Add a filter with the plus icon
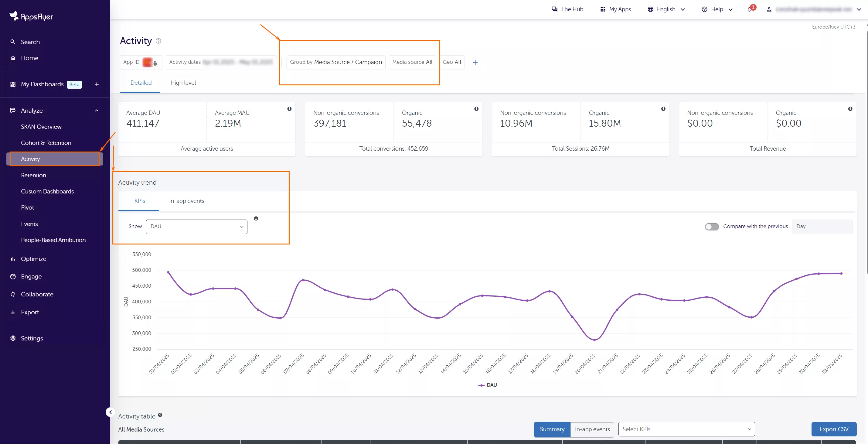The height and width of the screenshot is (444, 868). pos(475,62)
